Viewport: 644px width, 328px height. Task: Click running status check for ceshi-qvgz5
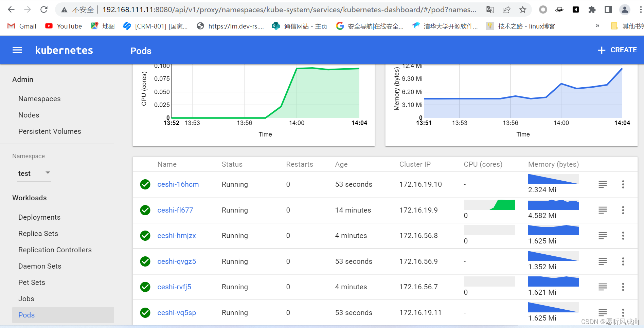tap(145, 261)
